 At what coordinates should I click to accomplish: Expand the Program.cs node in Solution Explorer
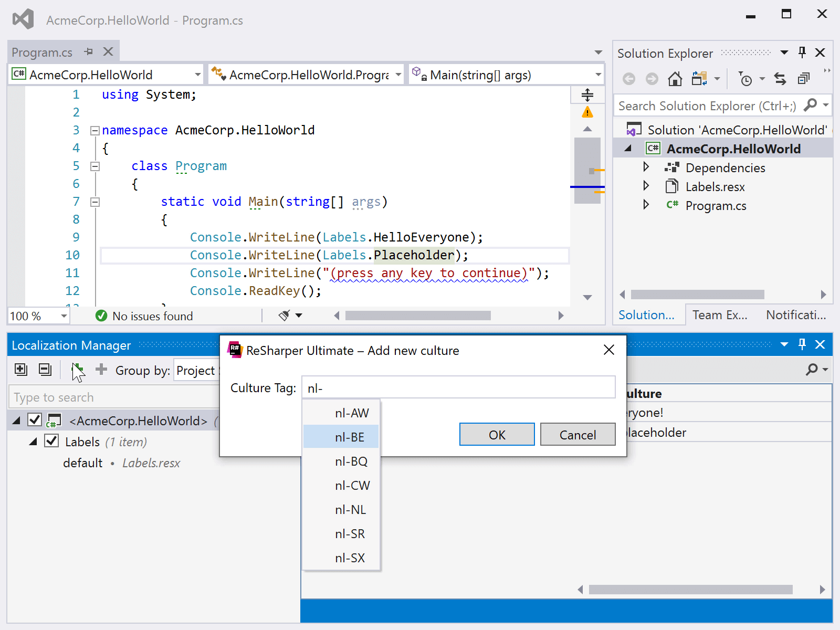point(646,205)
